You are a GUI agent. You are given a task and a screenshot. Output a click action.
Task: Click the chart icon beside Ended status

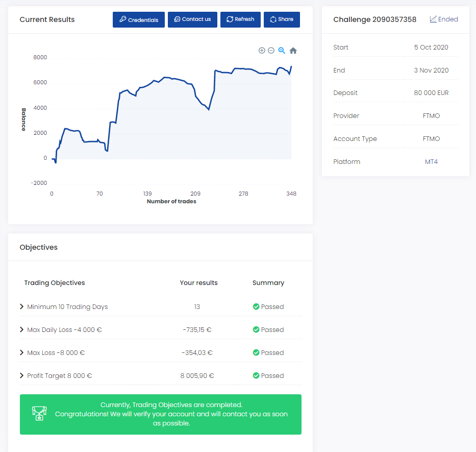pos(433,19)
